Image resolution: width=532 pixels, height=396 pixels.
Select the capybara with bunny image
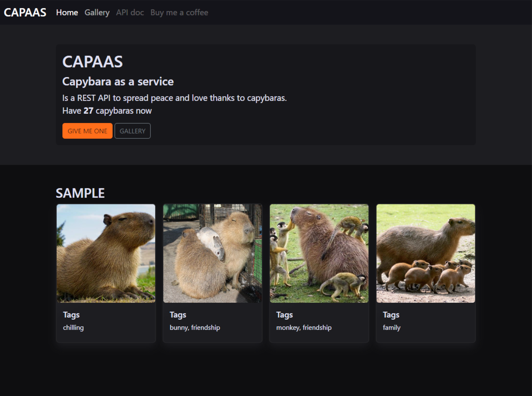click(x=212, y=253)
